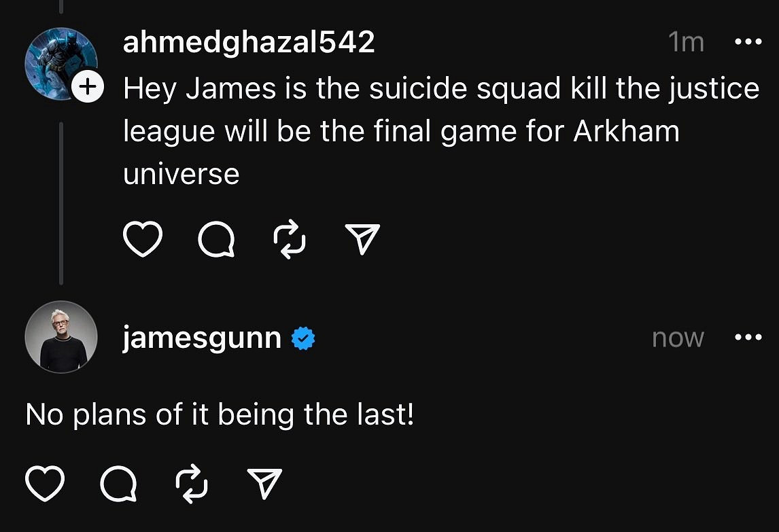This screenshot has width=779, height=532.
Task: Repost the jamesgunn reply
Action: click(191, 483)
